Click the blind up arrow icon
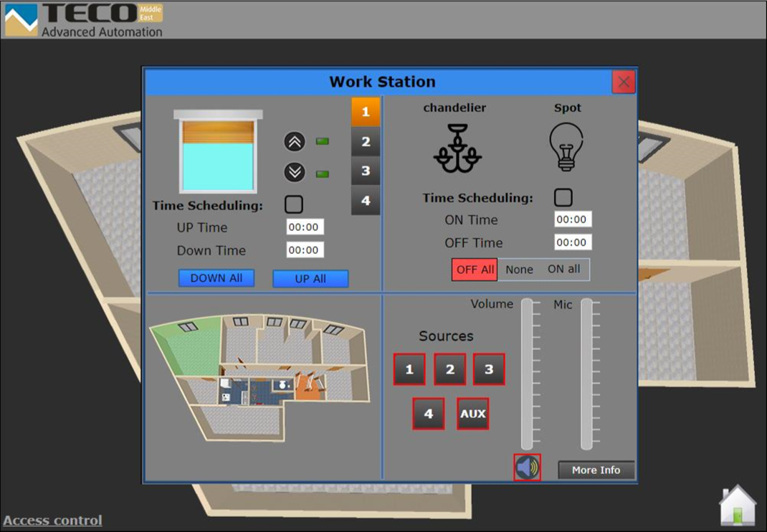Image resolution: width=767 pixels, height=532 pixels. click(x=295, y=142)
